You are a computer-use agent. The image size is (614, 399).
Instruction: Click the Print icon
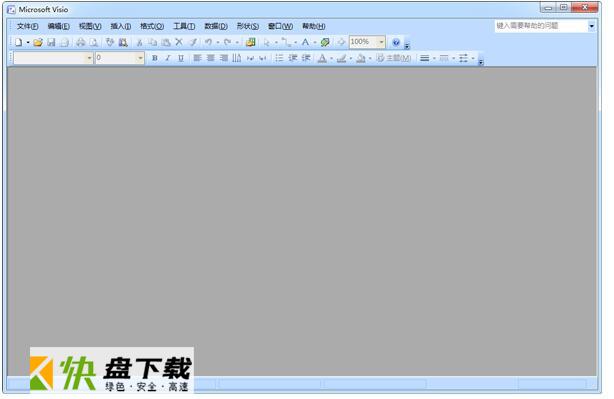pyautogui.click(x=80, y=42)
